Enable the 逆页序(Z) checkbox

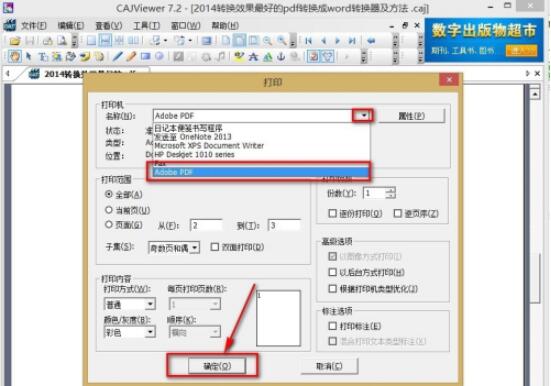click(x=397, y=213)
